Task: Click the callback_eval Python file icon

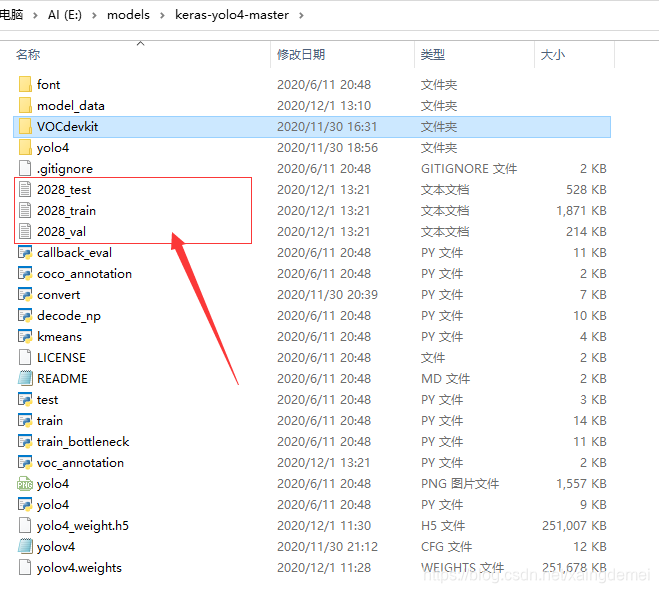Action: point(25,252)
